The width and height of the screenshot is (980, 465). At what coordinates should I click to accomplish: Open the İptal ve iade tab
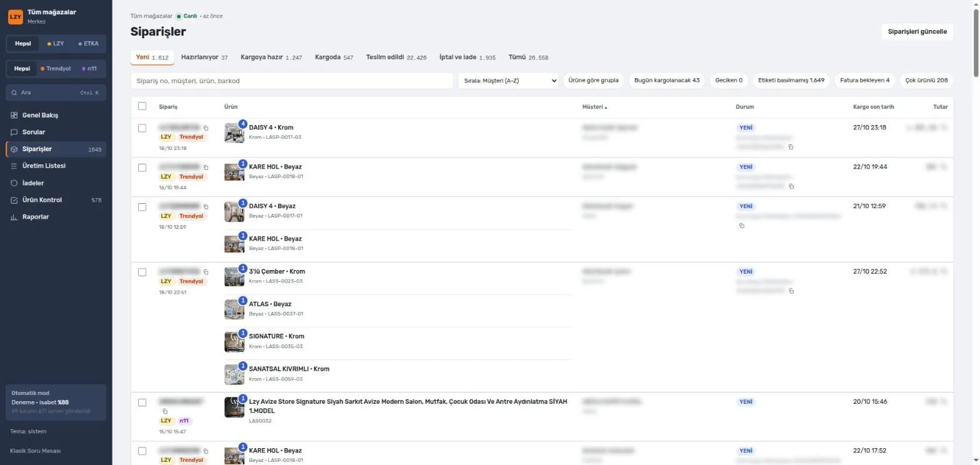point(467,57)
